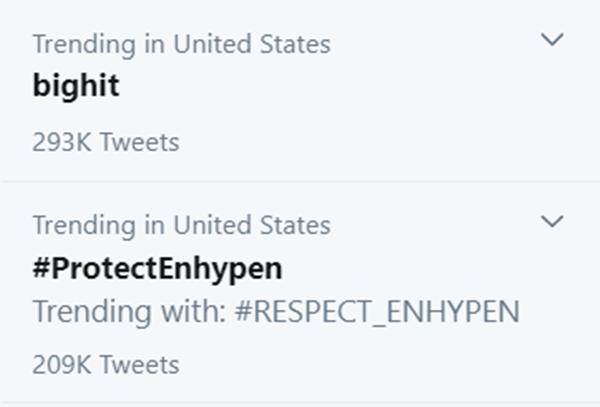View tweets about bighit
Screen dimensions: 600x407
tap(75, 86)
